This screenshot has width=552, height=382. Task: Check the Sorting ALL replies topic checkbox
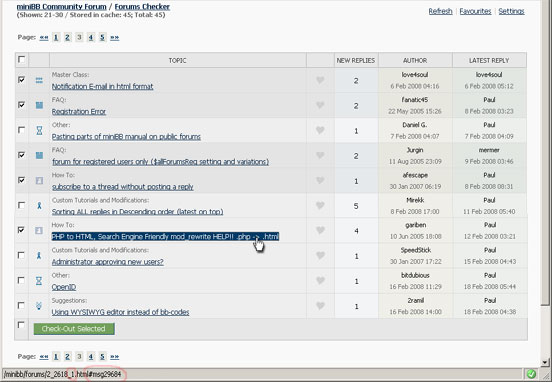(21, 205)
